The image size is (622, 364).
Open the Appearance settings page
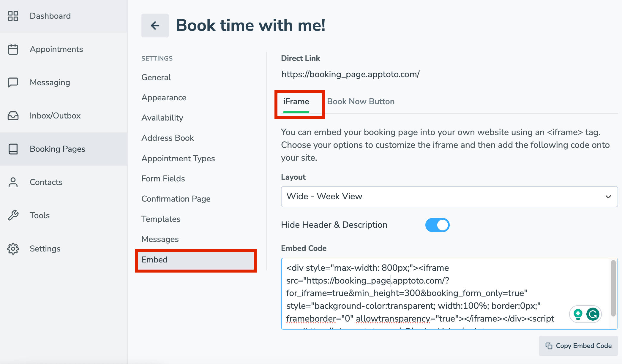(x=164, y=97)
